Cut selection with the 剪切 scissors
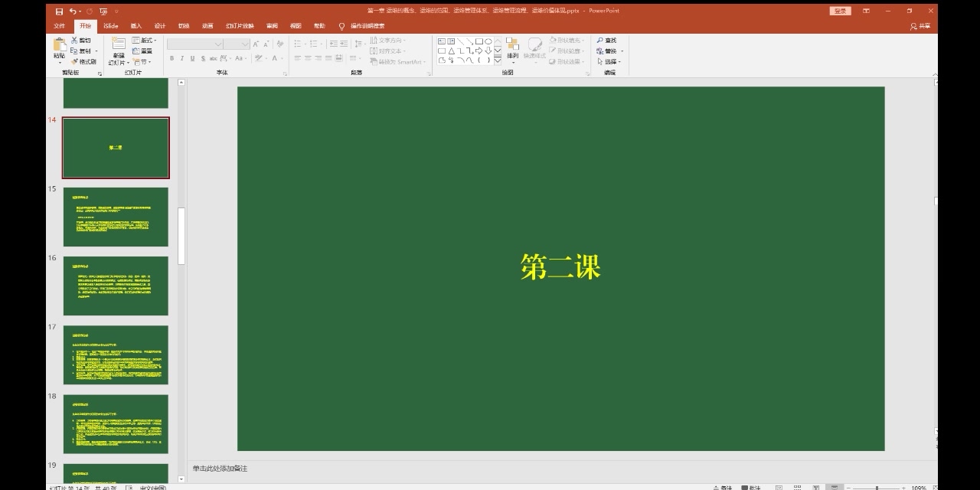Screen dimensions: 980x490 tap(80, 41)
